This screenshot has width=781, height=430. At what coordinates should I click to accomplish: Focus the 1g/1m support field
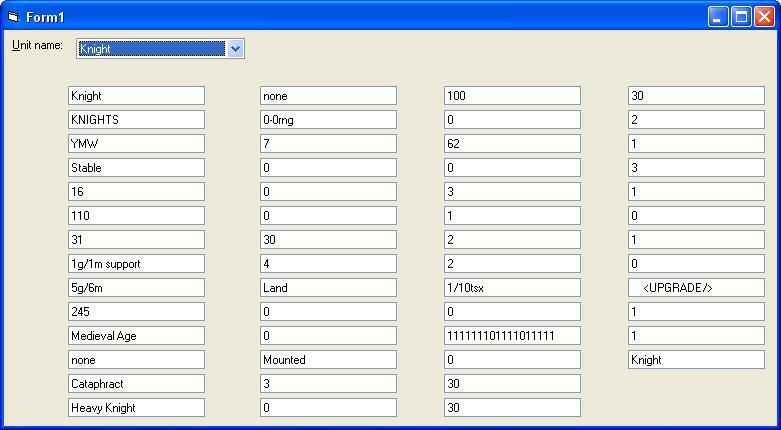(136, 264)
